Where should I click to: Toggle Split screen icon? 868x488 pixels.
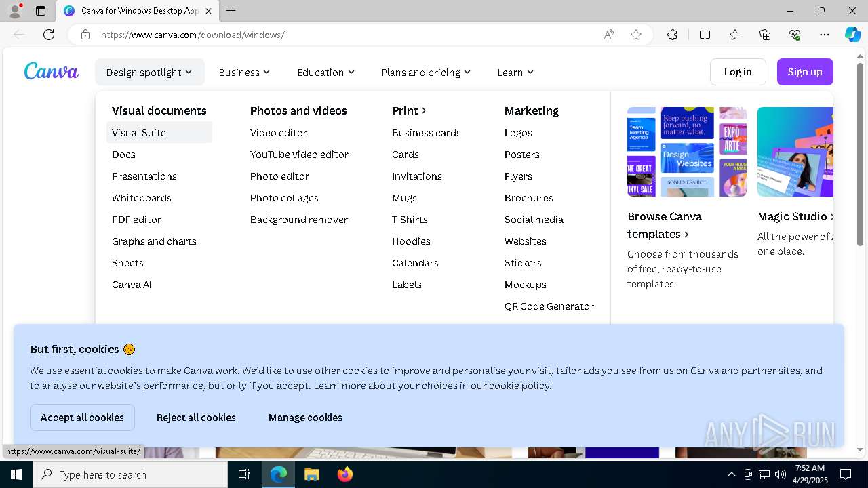pos(705,35)
